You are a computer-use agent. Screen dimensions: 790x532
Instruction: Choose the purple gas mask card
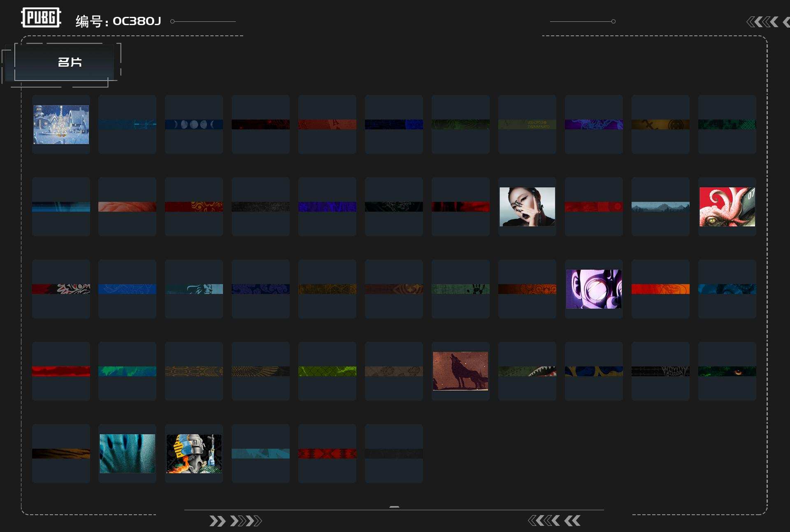[x=594, y=289]
